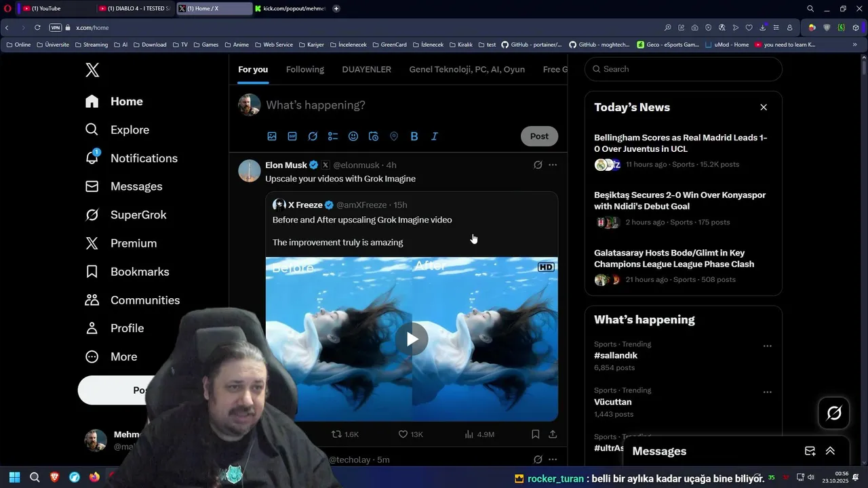Repost the post with 1.6K reposts
The image size is (868, 488).
click(344, 434)
